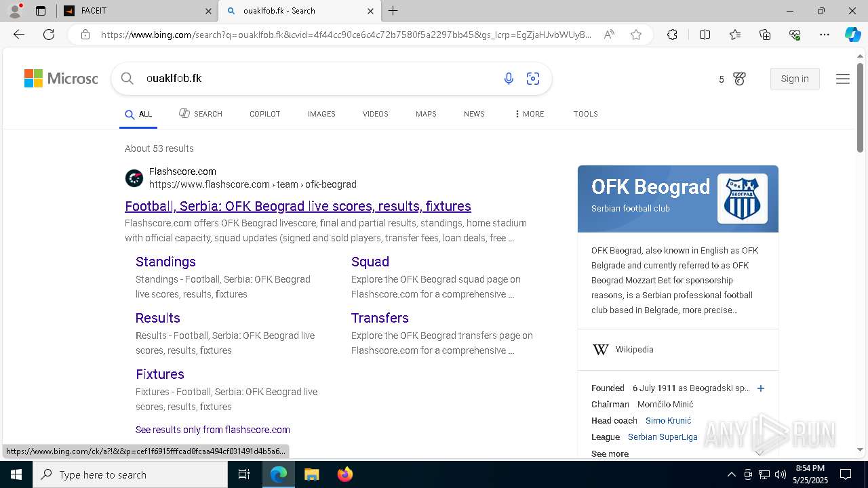Screen dimensions: 868x488
Task: Open Favorites list icon
Action: (735, 35)
